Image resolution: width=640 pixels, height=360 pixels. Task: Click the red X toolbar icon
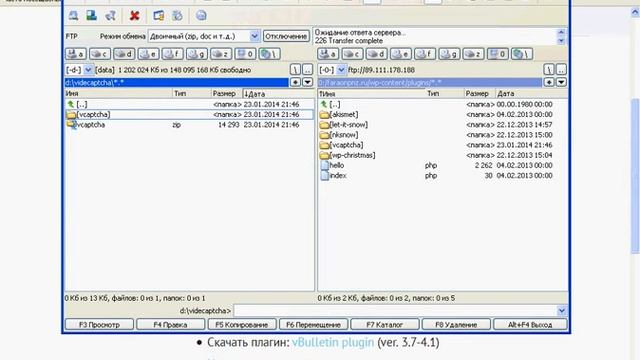tap(134, 16)
